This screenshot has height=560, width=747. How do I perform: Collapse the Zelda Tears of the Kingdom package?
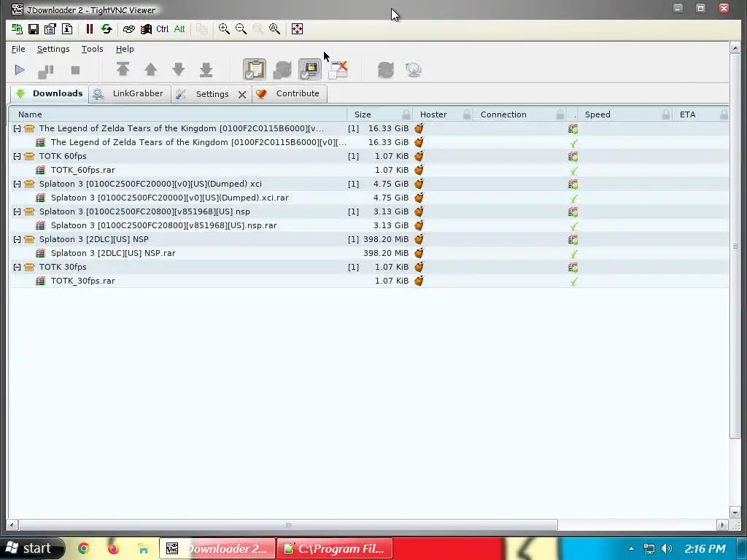[x=18, y=128]
